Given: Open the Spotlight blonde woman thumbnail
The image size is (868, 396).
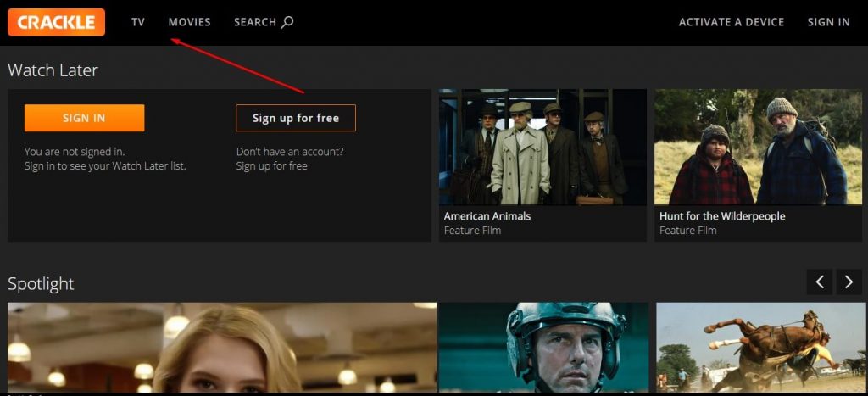Looking at the screenshot, I should tap(222, 348).
